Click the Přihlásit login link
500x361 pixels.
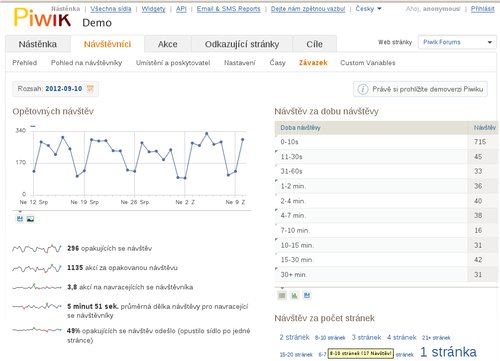482,9
